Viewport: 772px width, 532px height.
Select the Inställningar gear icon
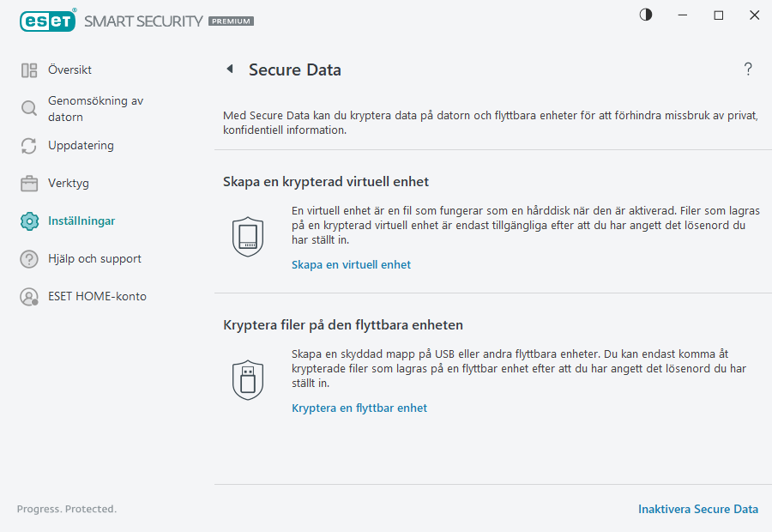(28, 221)
